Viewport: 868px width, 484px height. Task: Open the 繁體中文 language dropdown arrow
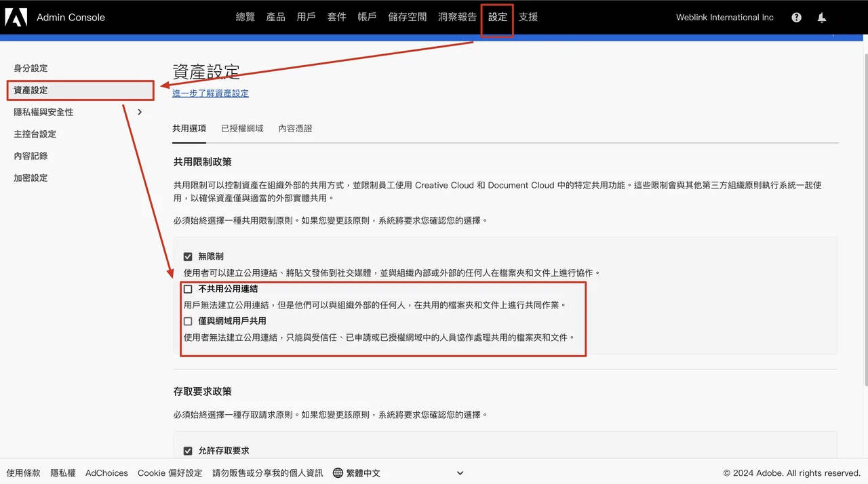point(460,473)
